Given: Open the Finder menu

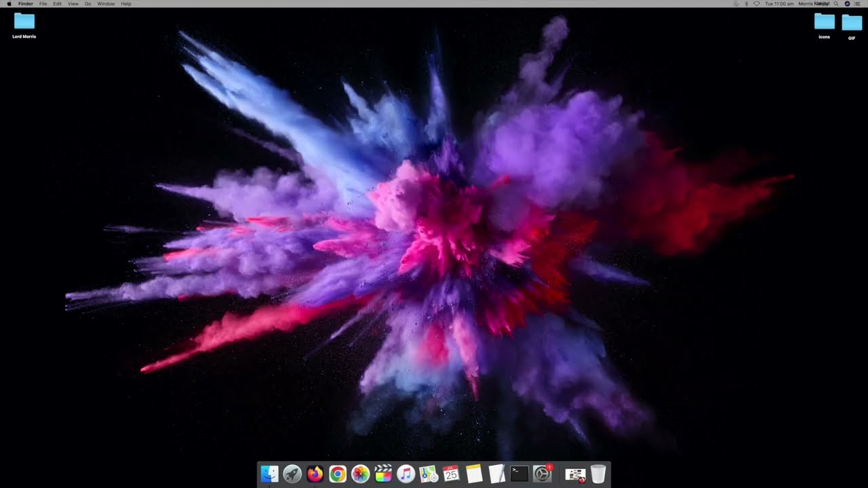Looking at the screenshot, I should click(26, 3).
